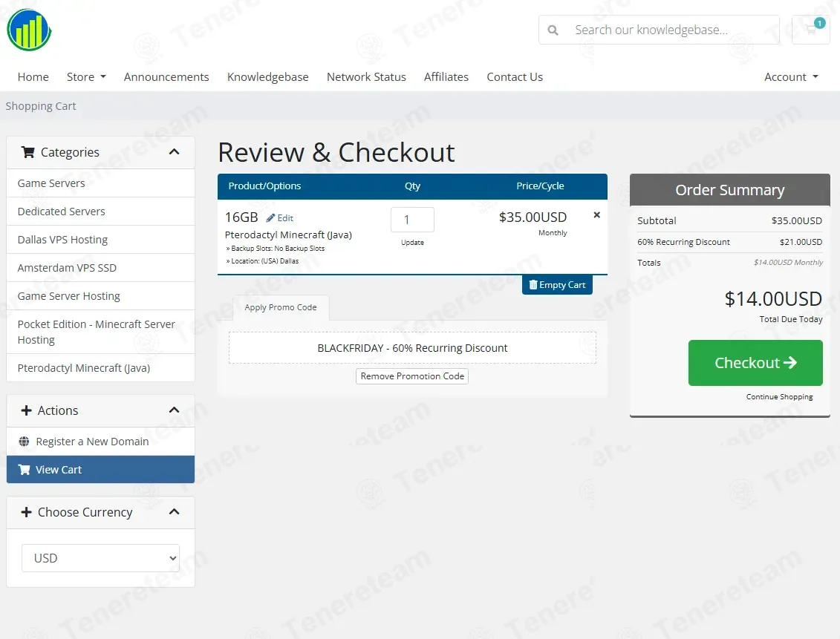The width and height of the screenshot is (840, 639).
Task: Collapse the Actions panel chevron
Action: 174,410
